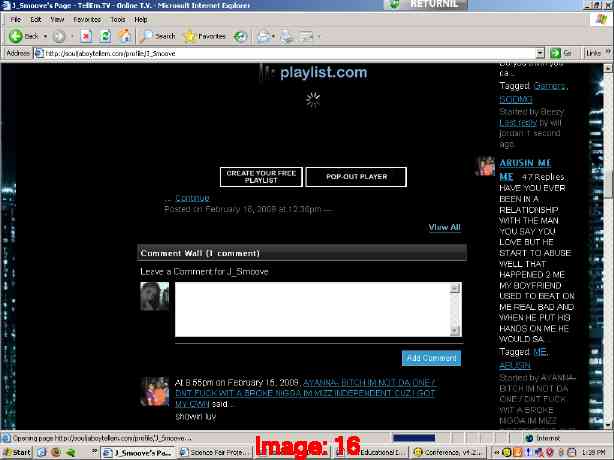
Task: Click the ABUSIN tag link
Action: coord(515,365)
